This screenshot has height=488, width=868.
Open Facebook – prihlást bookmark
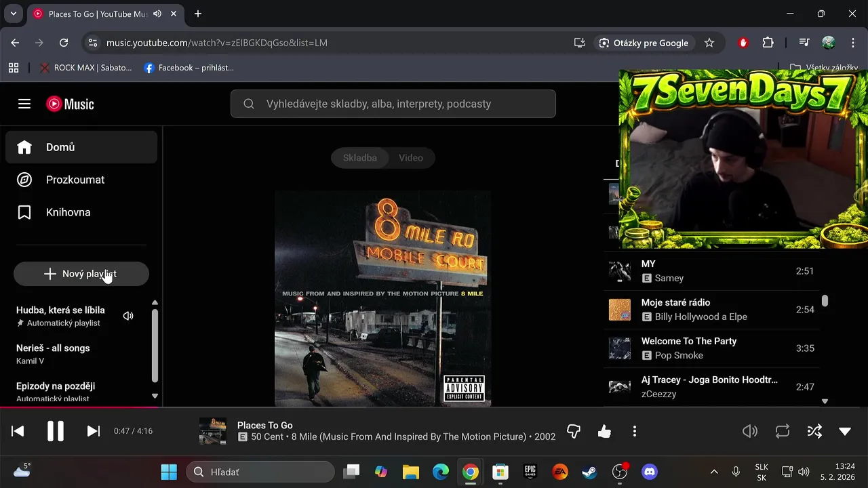click(x=189, y=68)
